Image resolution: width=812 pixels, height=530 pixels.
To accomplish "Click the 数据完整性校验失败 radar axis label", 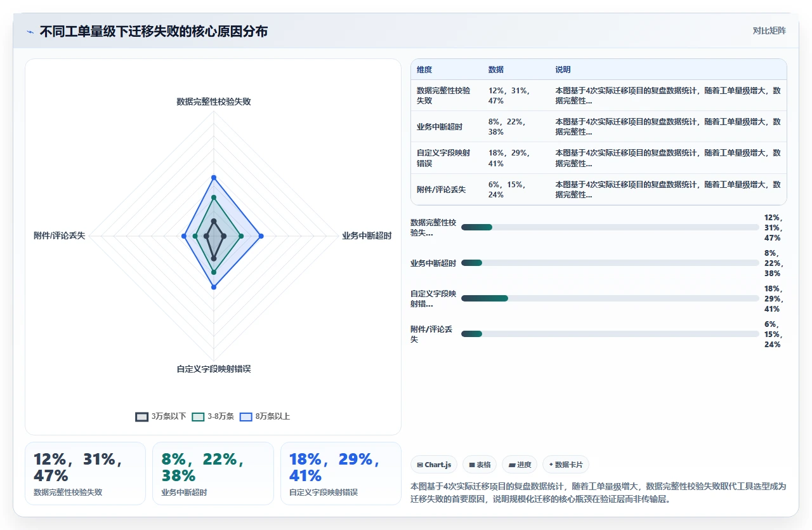I will [x=214, y=102].
